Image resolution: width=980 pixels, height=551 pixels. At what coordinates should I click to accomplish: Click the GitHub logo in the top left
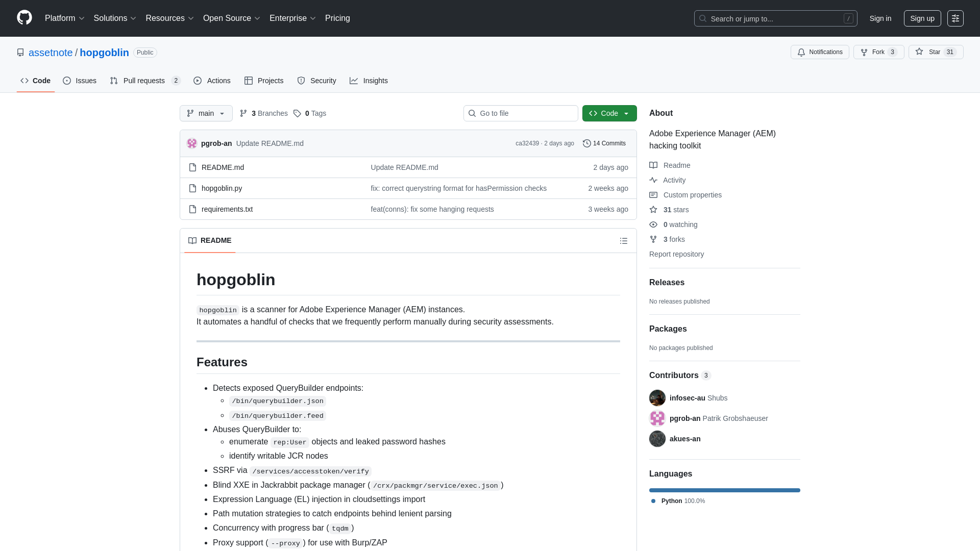click(23, 18)
